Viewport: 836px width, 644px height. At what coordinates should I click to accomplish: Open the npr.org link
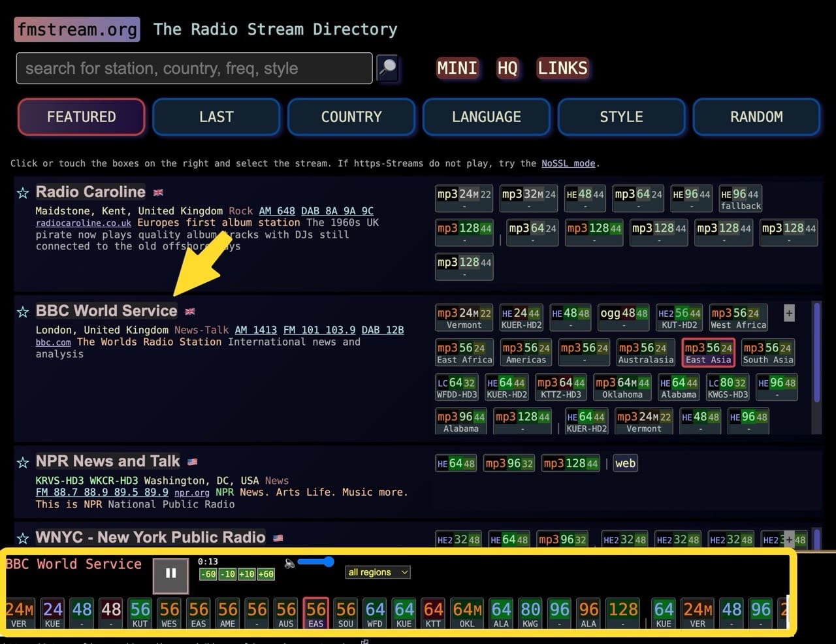192,492
